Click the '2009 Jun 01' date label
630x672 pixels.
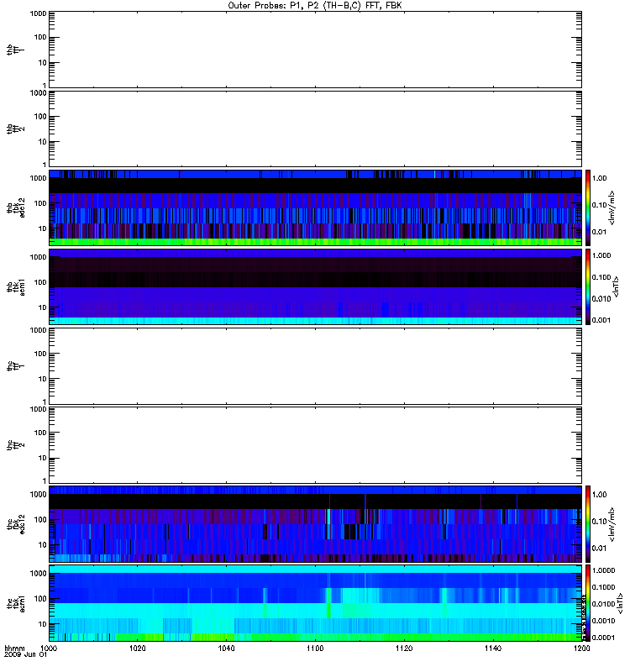tap(22, 657)
